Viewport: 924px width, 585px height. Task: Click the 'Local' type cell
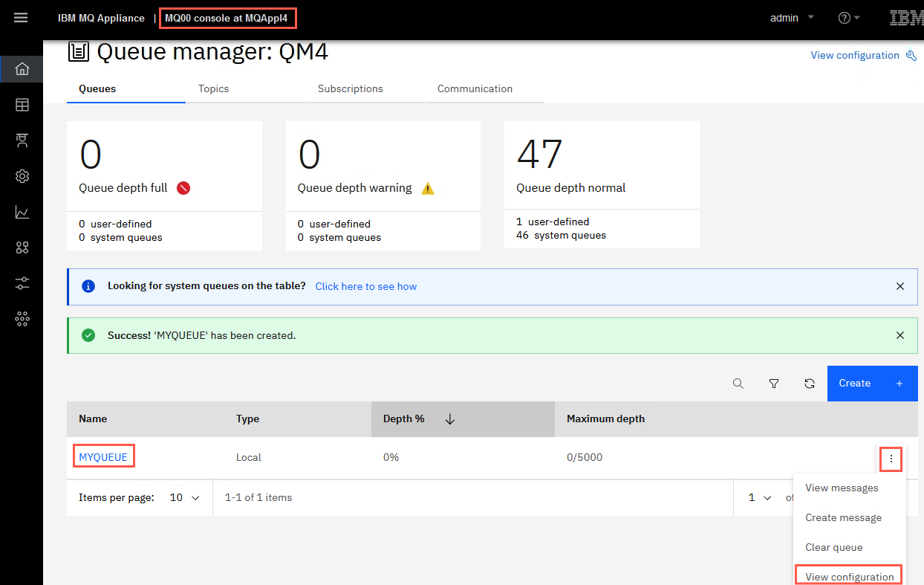point(249,457)
